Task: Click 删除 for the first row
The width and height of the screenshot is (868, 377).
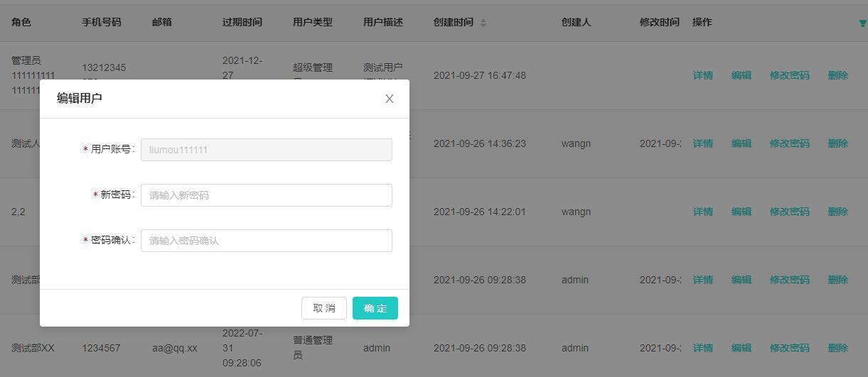Action: pyautogui.click(x=837, y=75)
